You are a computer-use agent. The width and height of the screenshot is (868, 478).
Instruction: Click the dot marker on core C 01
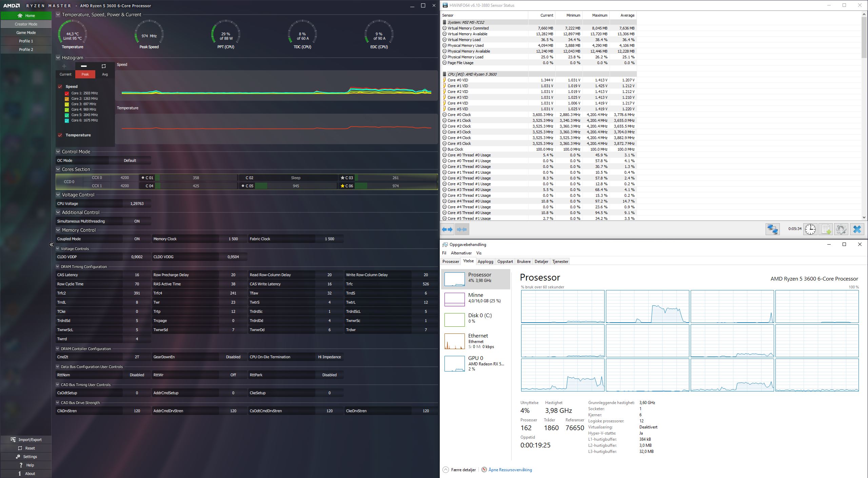[143, 178]
